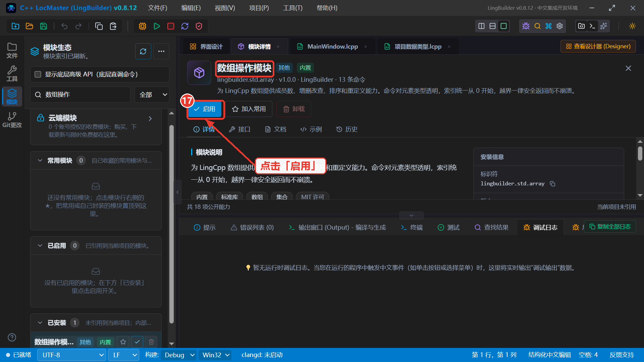Refresh the module index
The height and width of the screenshot is (362, 644).
(x=143, y=51)
